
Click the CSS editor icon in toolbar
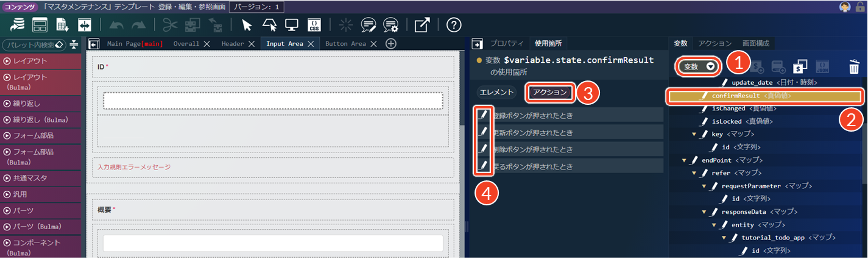click(314, 25)
